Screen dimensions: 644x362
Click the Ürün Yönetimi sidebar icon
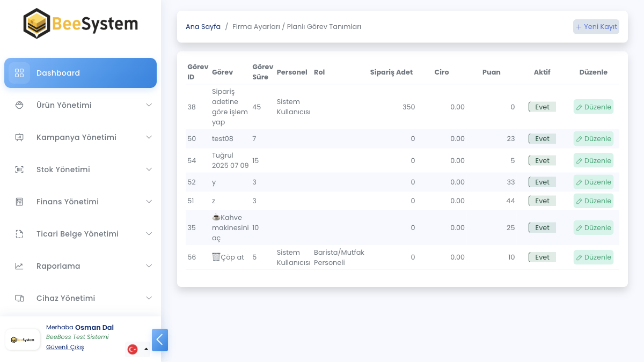19,105
